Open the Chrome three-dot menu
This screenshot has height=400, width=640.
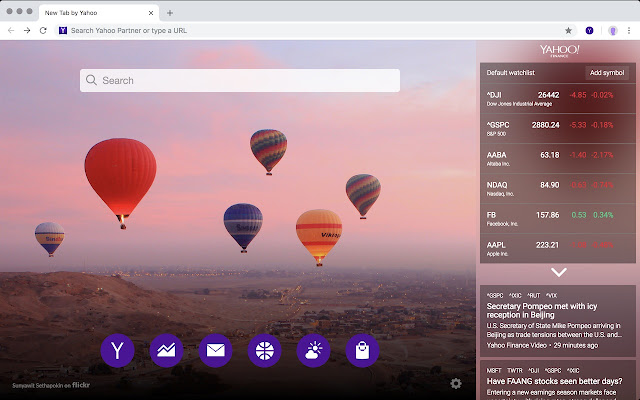click(629, 31)
